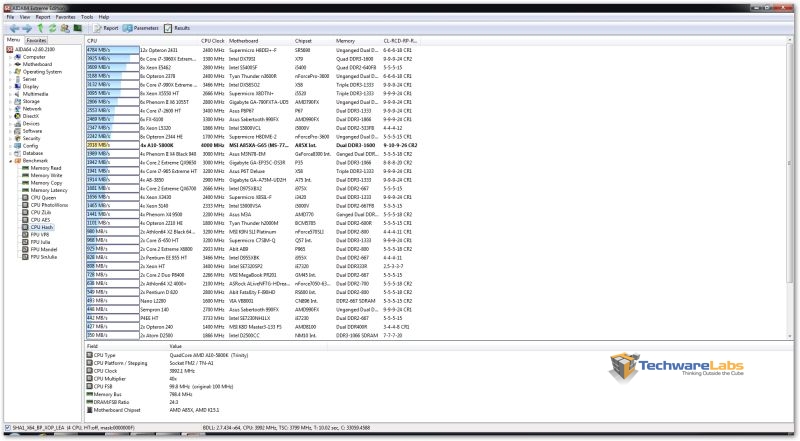Sort by the CPU Clock column header
The image size is (800, 441).
[x=213, y=41]
